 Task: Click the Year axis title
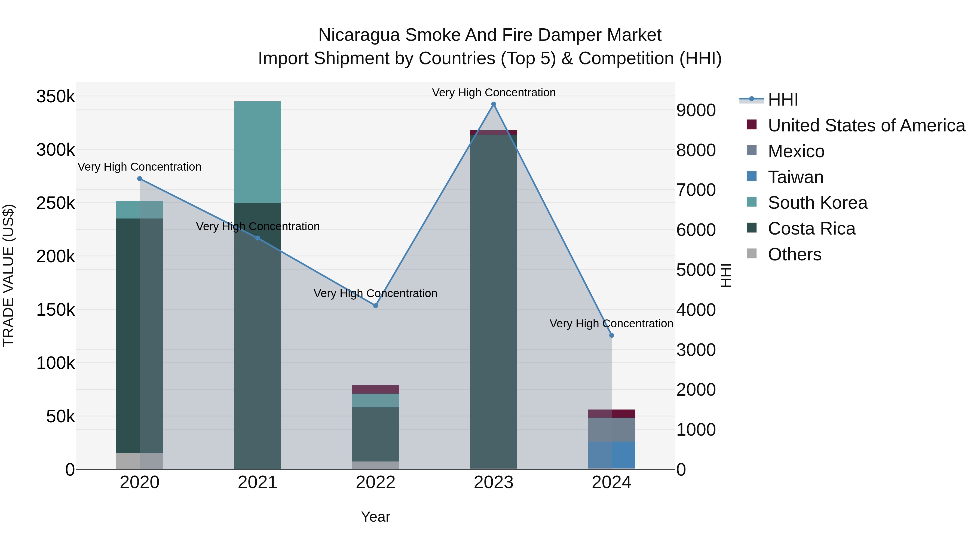coord(375,517)
